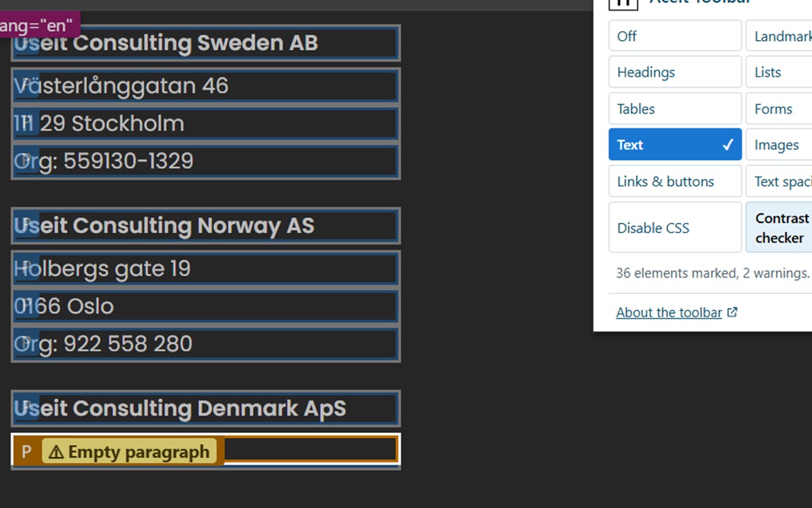
Task: Toggle the Images highlighter
Action: pyautogui.click(x=779, y=145)
